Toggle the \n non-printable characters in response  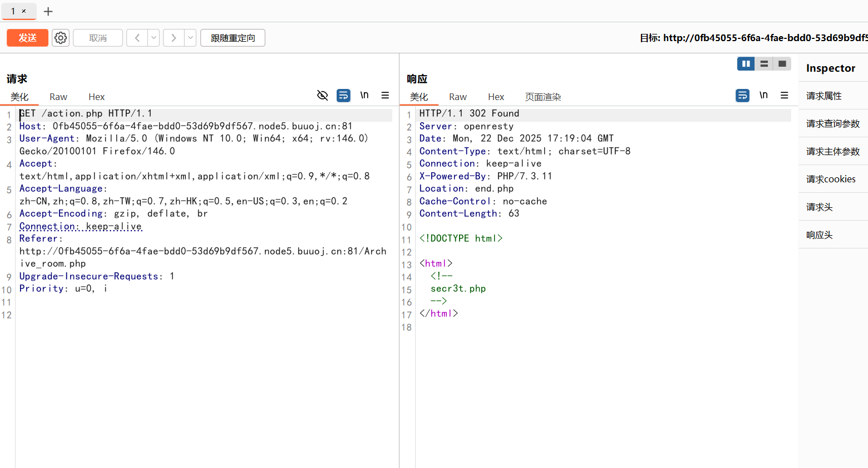click(763, 95)
